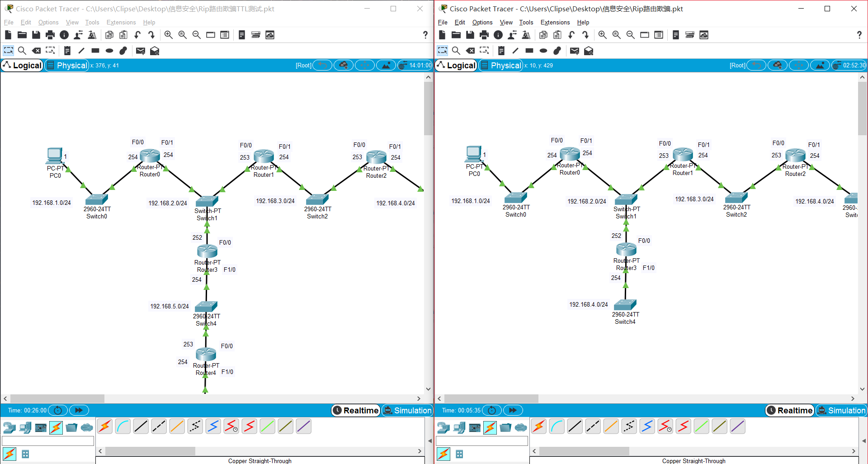Pick the Add Complex PDU tool
Screen dimensions: 868x464
(155, 51)
